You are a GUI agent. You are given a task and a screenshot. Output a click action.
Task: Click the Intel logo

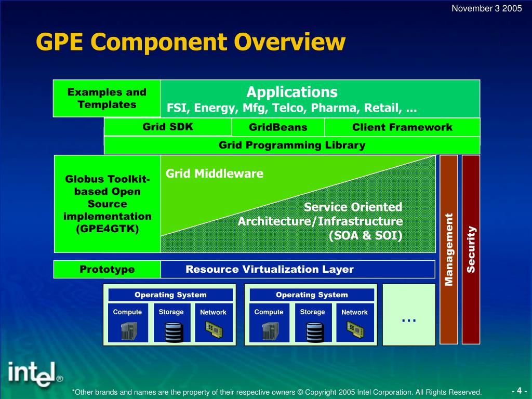coord(35,374)
